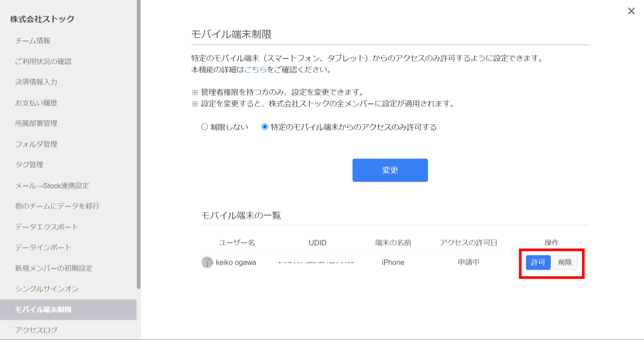644x340 pixels.
Task: Open 新規メンバーの初期設定
Action: point(54,268)
